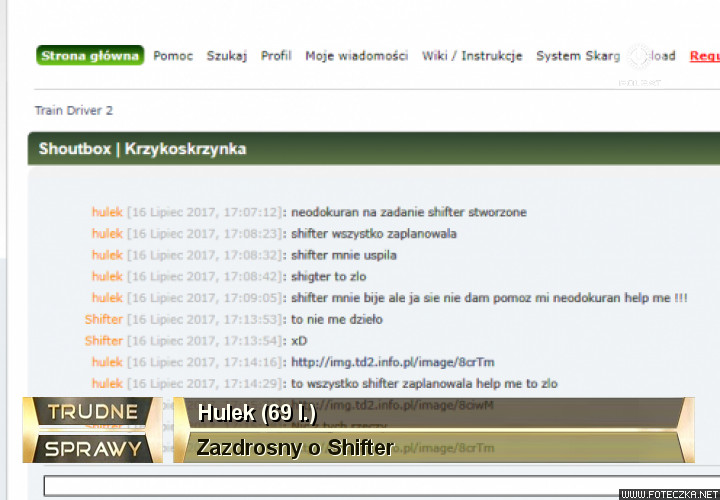Click hulek username at 17:08:23 message
Image resolution: width=720 pixels, height=500 pixels.
click(107, 234)
